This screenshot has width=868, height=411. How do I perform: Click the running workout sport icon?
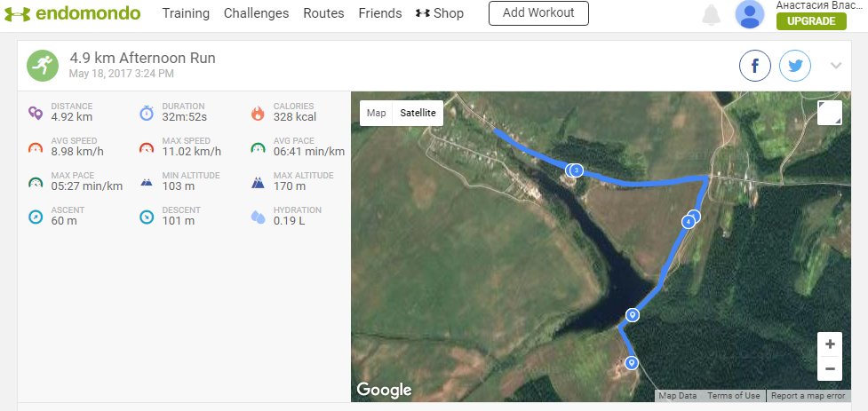[x=41, y=65]
